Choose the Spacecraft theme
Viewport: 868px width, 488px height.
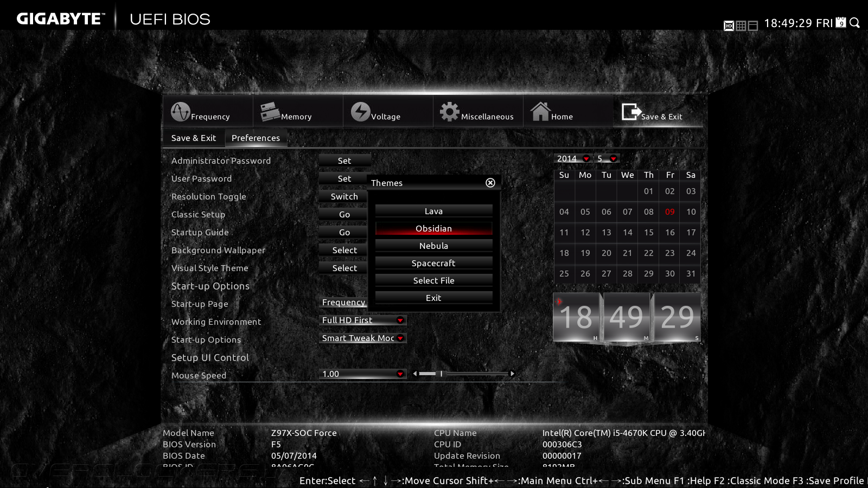coord(433,263)
